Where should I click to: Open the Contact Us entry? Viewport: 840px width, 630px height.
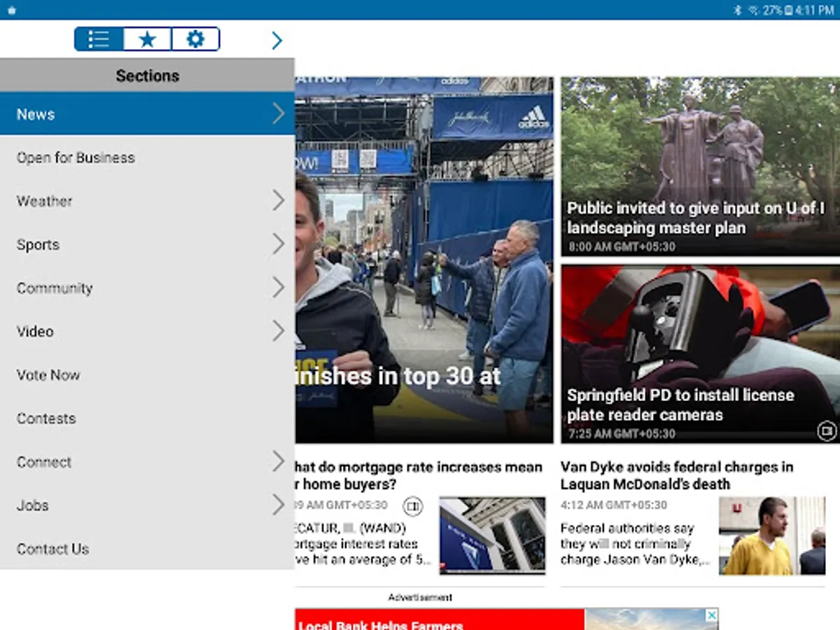coord(147,548)
